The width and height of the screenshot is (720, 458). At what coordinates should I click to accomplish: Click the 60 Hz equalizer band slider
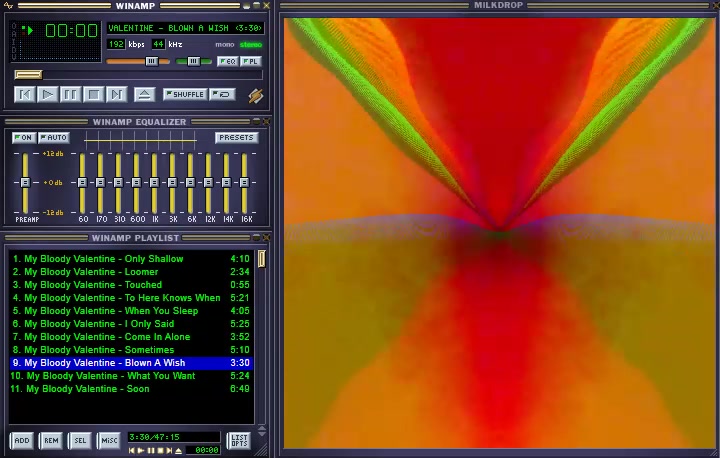click(82, 182)
